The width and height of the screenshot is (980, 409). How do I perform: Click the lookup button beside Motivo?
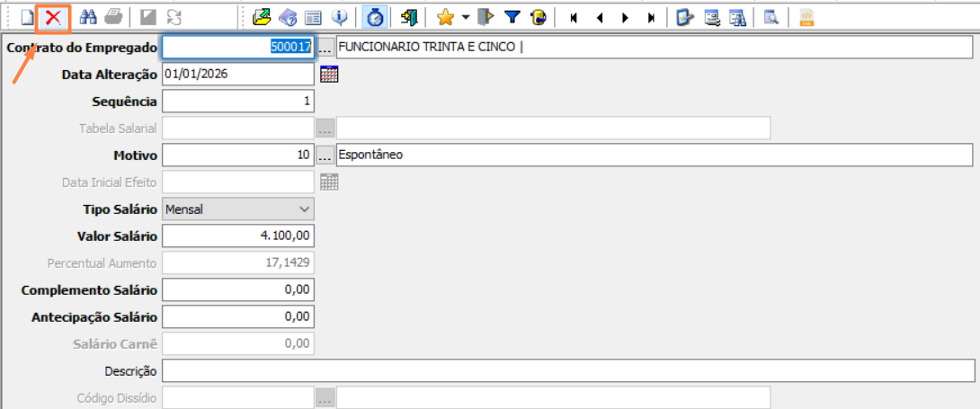point(325,156)
